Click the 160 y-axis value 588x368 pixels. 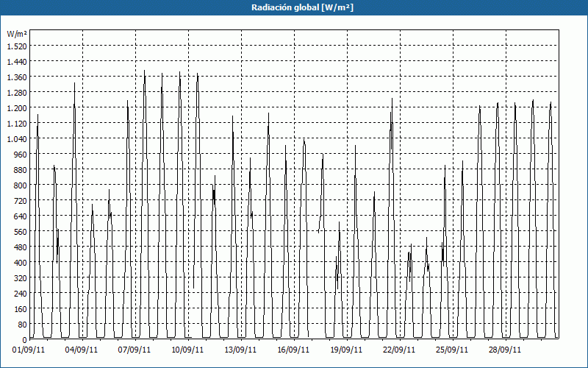tap(21, 309)
